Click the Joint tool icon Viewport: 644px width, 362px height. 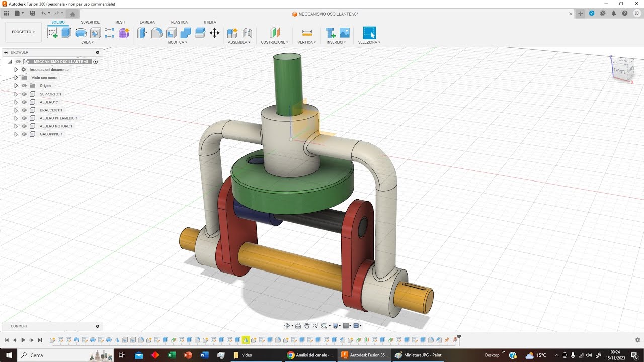[247, 33]
